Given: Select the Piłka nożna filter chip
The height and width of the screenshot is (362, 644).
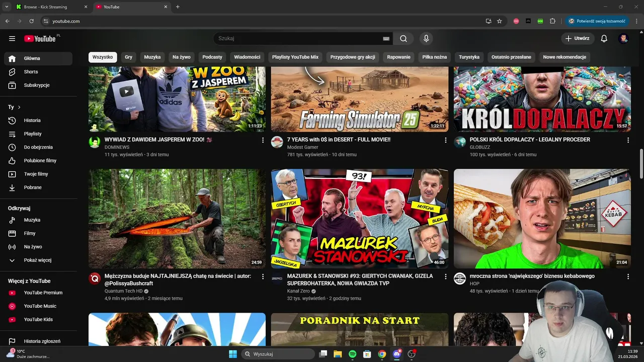Looking at the screenshot, I should click(435, 57).
